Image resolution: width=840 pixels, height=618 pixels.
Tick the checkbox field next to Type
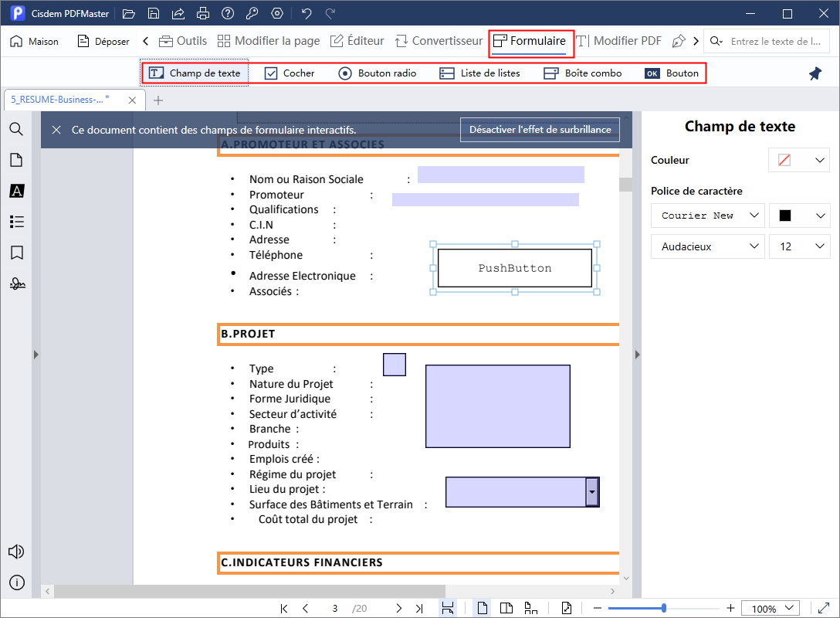(x=395, y=365)
